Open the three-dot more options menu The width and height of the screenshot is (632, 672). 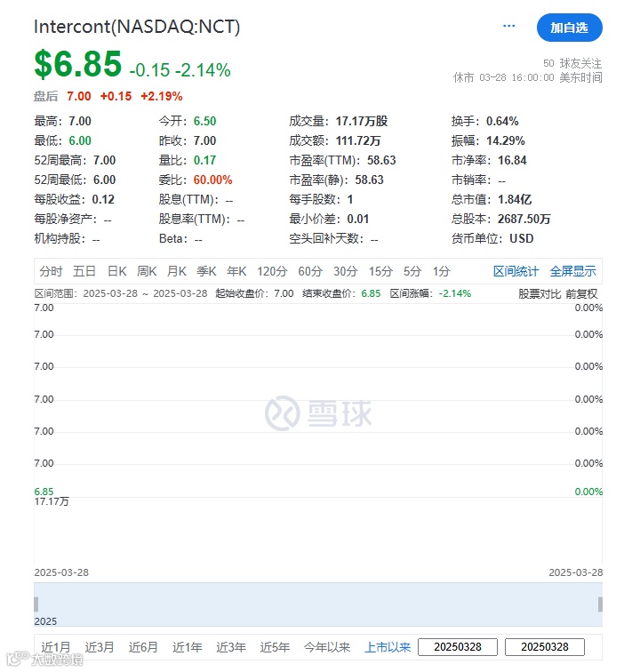pyautogui.click(x=508, y=26)
